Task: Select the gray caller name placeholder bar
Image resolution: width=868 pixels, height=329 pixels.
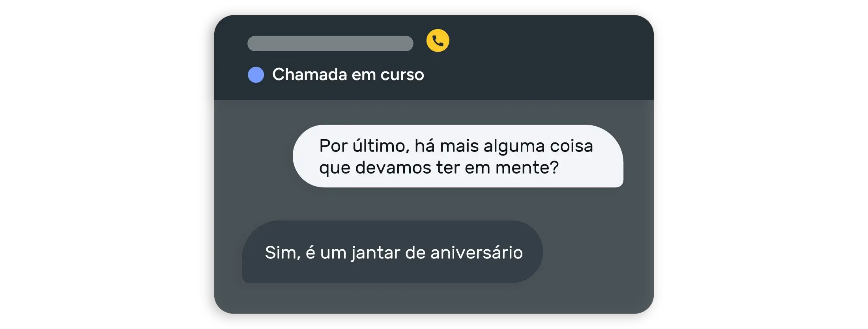Action: coord(330,43)
